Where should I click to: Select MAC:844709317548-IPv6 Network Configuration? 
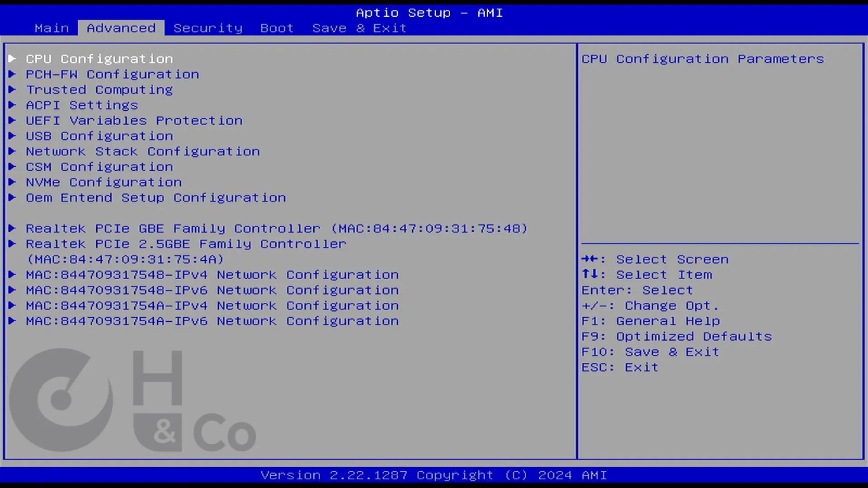212,290
